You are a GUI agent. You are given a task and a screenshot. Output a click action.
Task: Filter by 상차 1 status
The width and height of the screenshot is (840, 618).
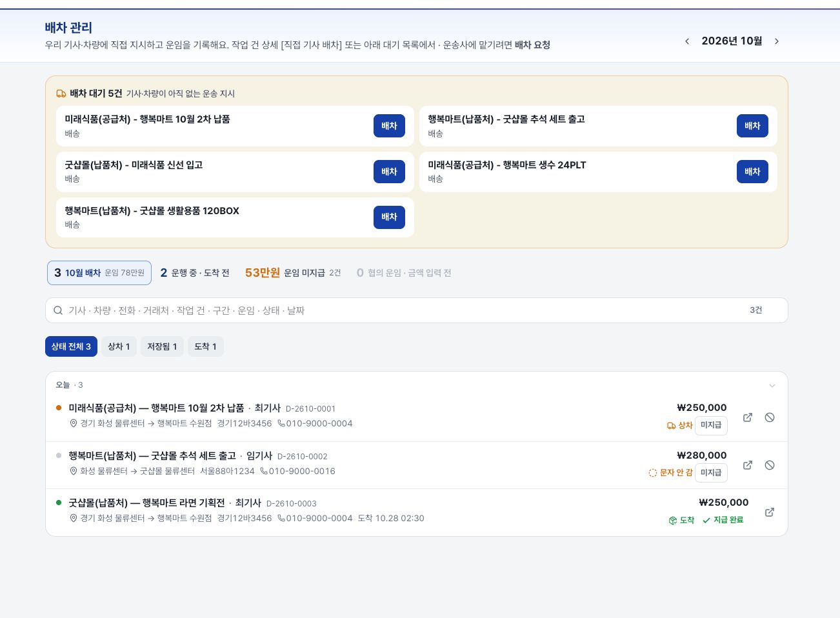click(119, 346)
